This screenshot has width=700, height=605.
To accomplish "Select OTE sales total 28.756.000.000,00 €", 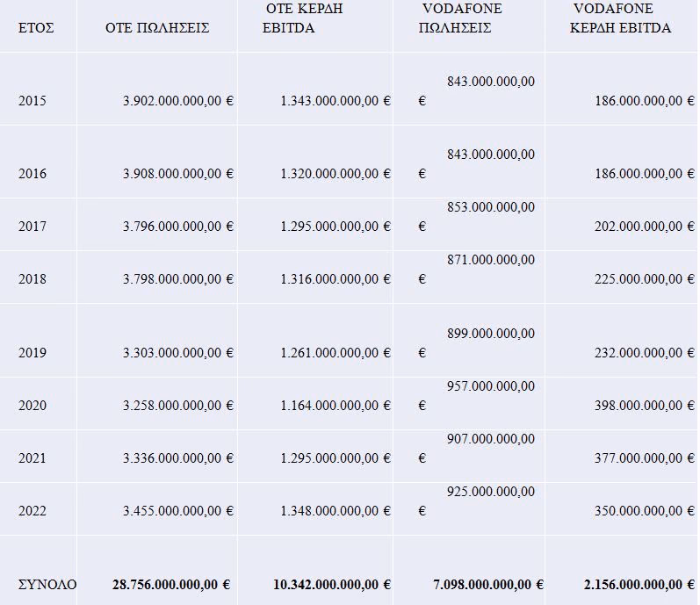I will click(171, 585).
